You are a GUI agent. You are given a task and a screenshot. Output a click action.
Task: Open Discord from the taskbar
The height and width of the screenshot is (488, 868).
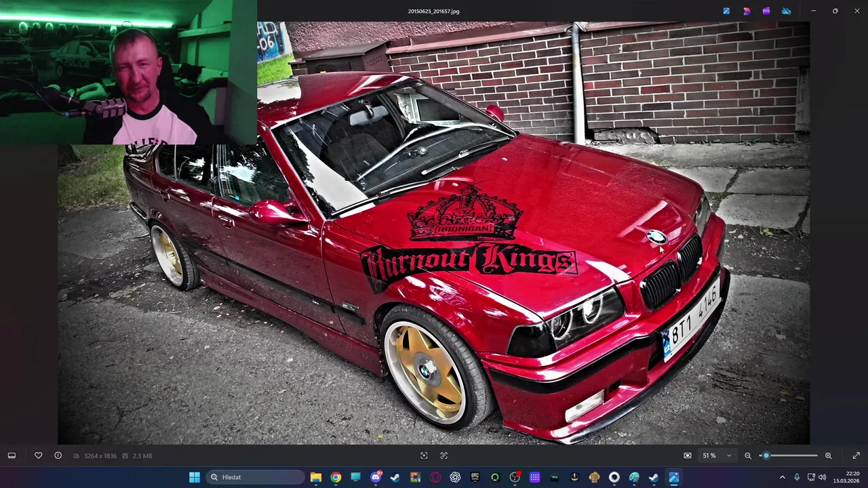376,477
